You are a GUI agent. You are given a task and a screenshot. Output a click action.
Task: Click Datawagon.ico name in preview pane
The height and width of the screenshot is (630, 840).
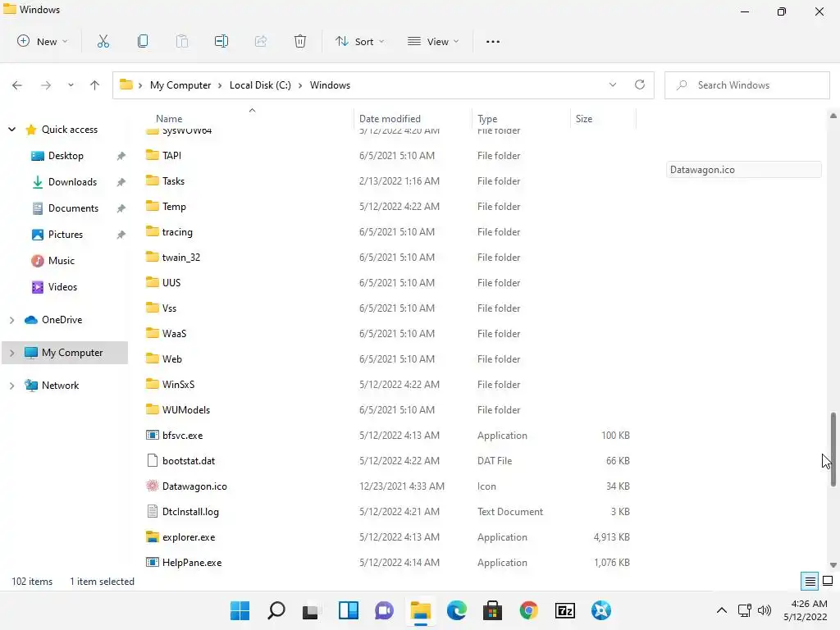[x=702, y=170]
